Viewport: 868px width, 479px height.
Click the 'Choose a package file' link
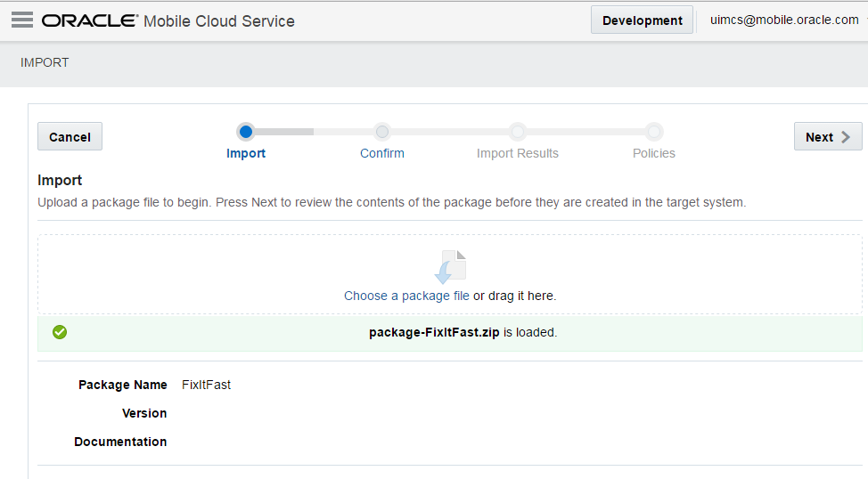click(x=406, y=296)
